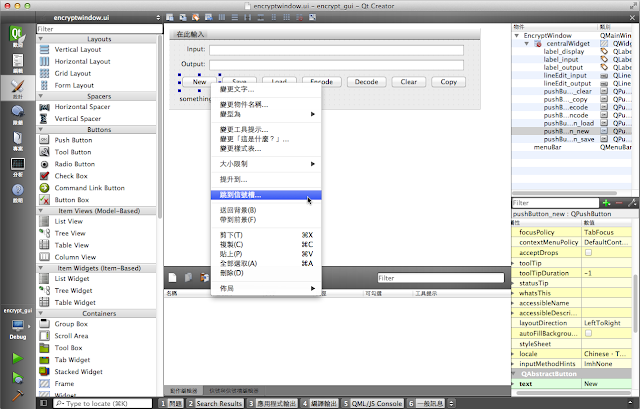Collapse EncryptWindow in object tree
Image resolution: width=640 pixels, height=409 pixels.
pos(516,36)
